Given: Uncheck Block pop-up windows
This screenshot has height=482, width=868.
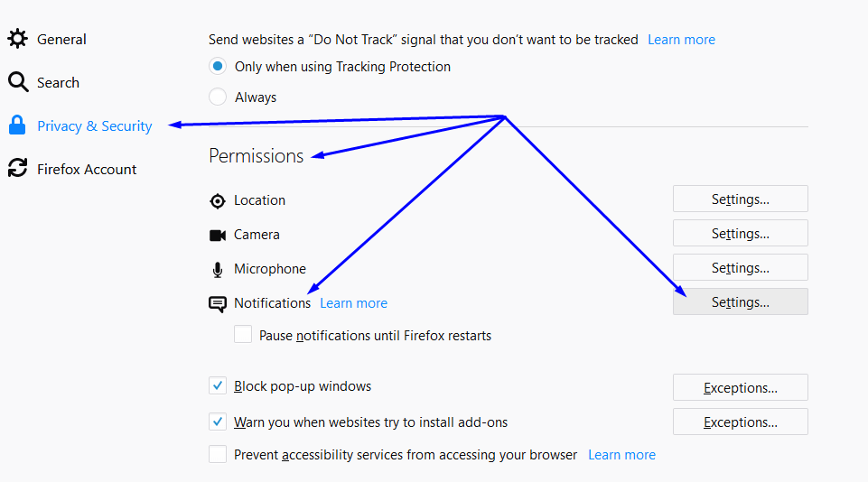Looking at the screenshot, I should point(218,385).
